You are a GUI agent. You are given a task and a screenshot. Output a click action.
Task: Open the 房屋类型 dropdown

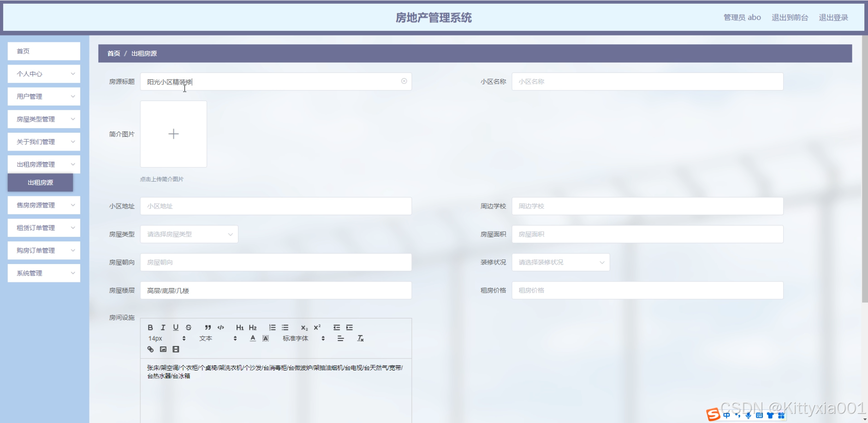(x=189, y=234)
